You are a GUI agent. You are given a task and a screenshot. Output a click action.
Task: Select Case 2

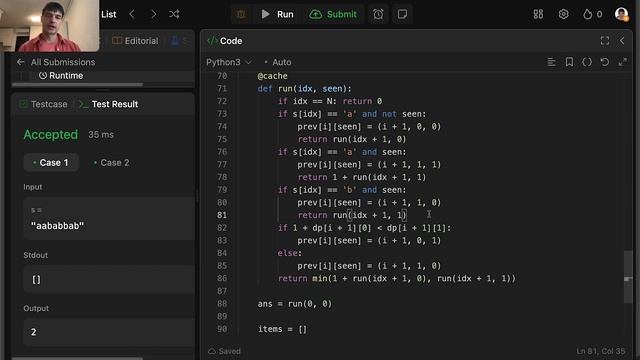[111, 162]
